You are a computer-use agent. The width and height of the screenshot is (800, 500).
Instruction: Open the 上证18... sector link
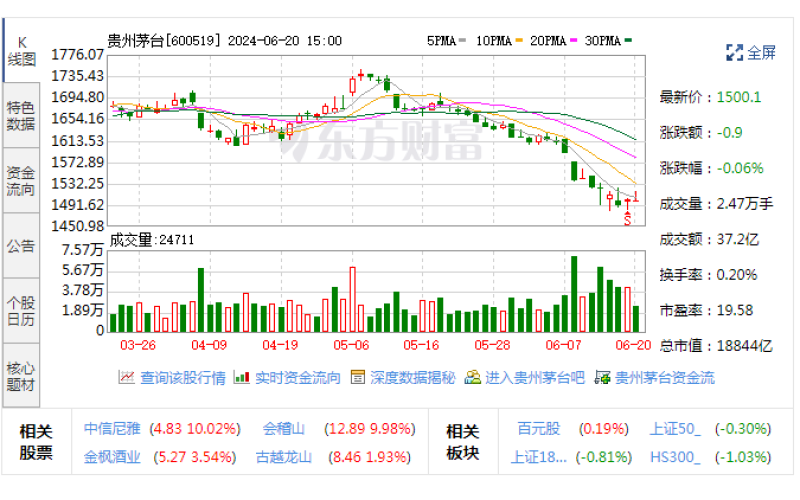click(x=538, y=457)
